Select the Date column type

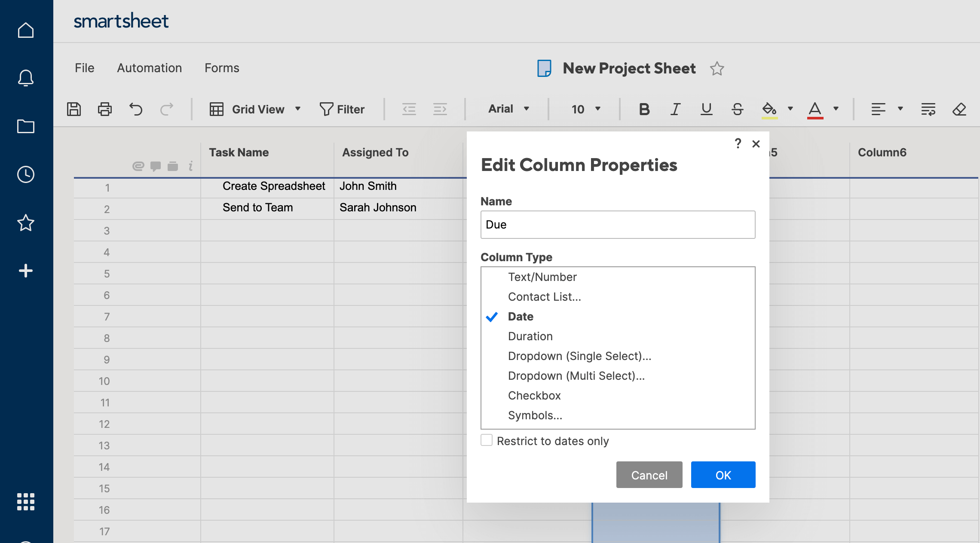521,316
